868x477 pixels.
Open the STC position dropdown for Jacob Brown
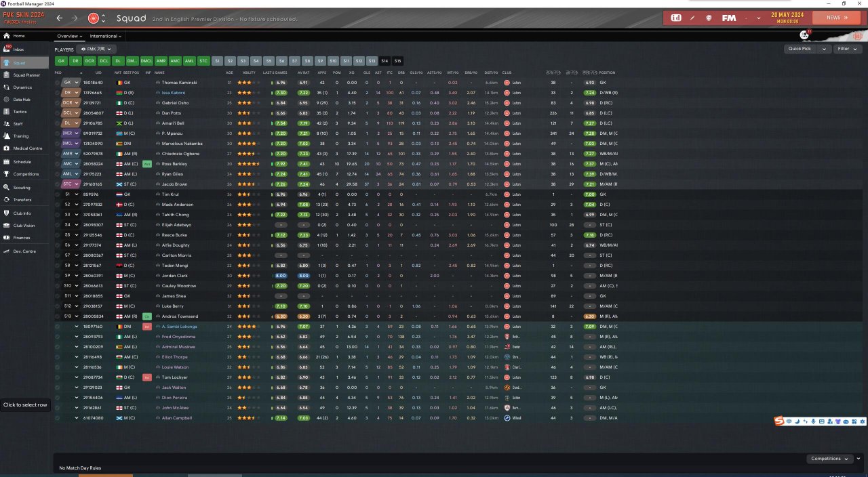pos(71,184)
